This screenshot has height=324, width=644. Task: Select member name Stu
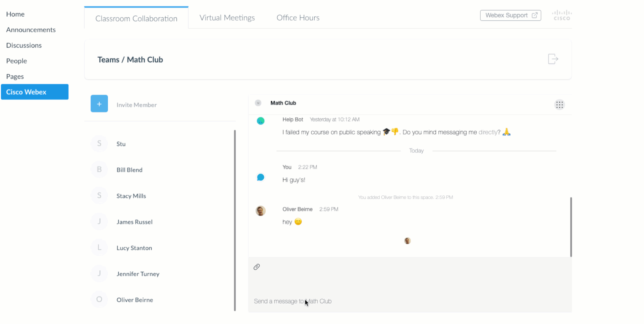pyautogui.click(x=121, y=144)
